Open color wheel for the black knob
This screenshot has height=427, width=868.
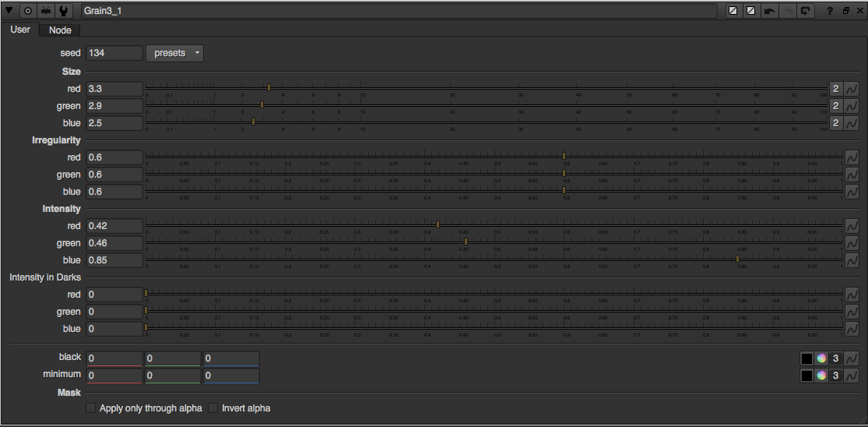[x=821, y=358]
